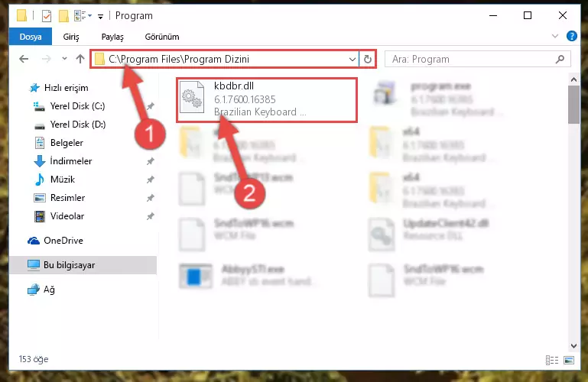Open the recent locations dropdown
The height and width of the screenshot is (382, 588).
click(x=64, y=58)
